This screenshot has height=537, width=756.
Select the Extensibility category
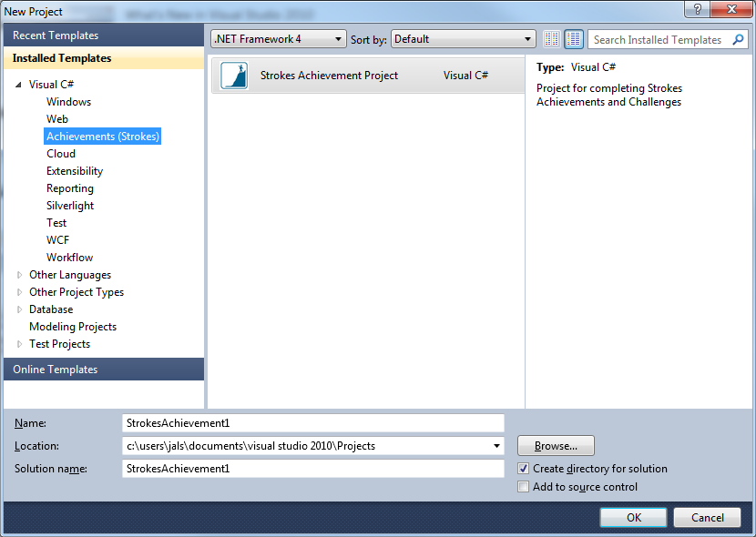click(x=75, y=171)
